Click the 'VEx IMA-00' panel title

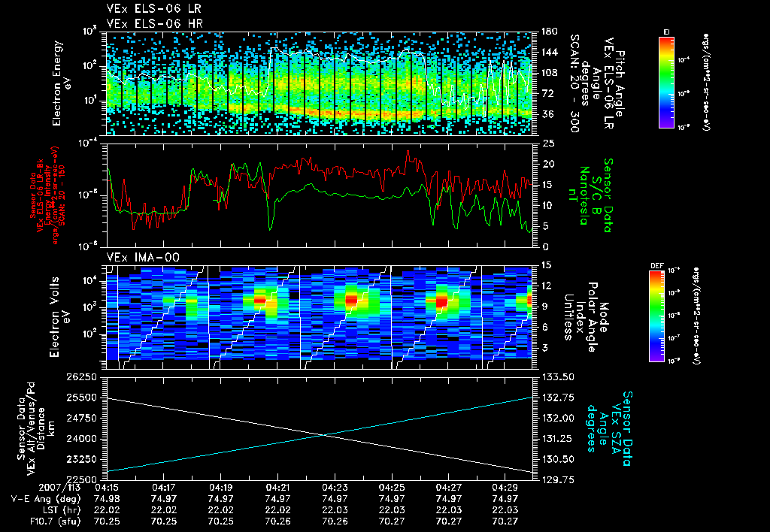[x=143, y=258]
